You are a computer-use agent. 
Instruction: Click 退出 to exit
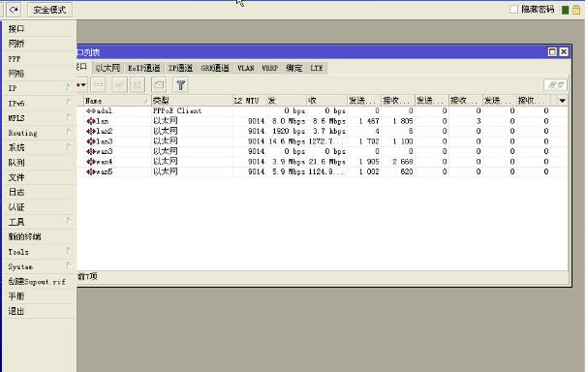pos(40,311)
